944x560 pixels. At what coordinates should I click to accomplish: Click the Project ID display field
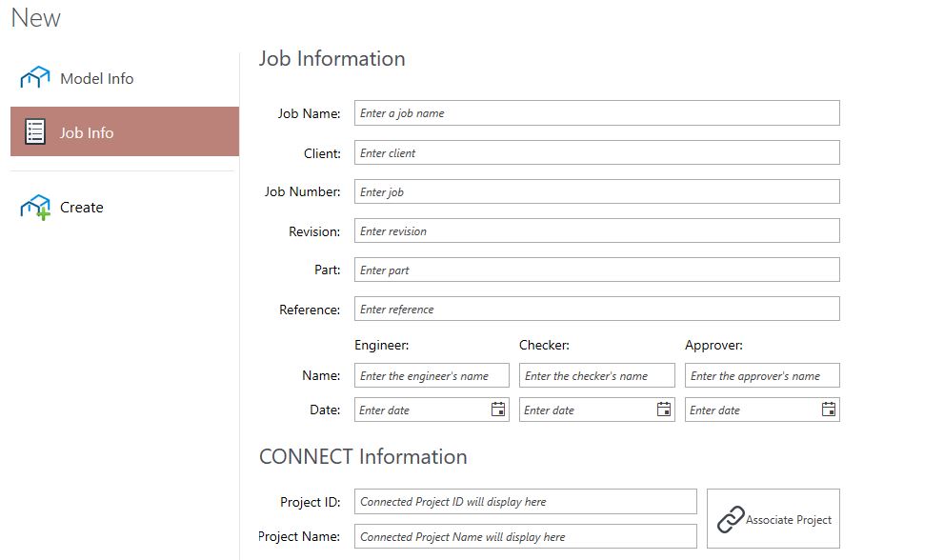point(526,502)
